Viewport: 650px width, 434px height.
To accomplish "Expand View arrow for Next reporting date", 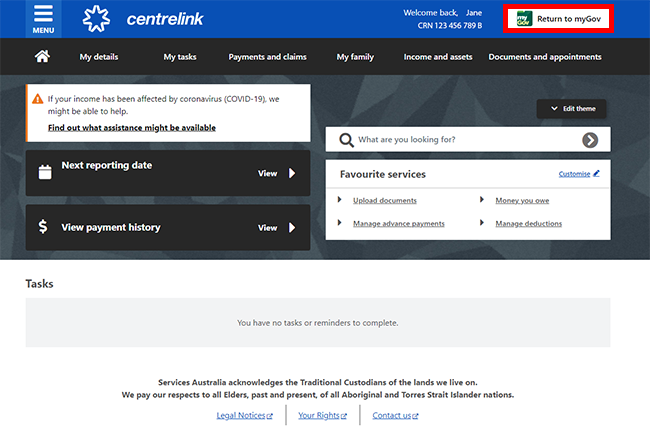I will coord(292,173).
